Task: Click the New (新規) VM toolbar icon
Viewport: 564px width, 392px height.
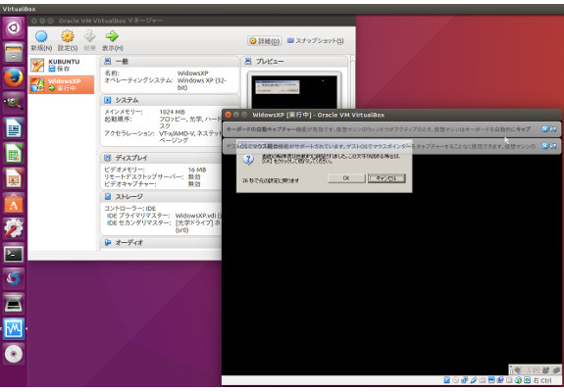Action: (41, 36)
